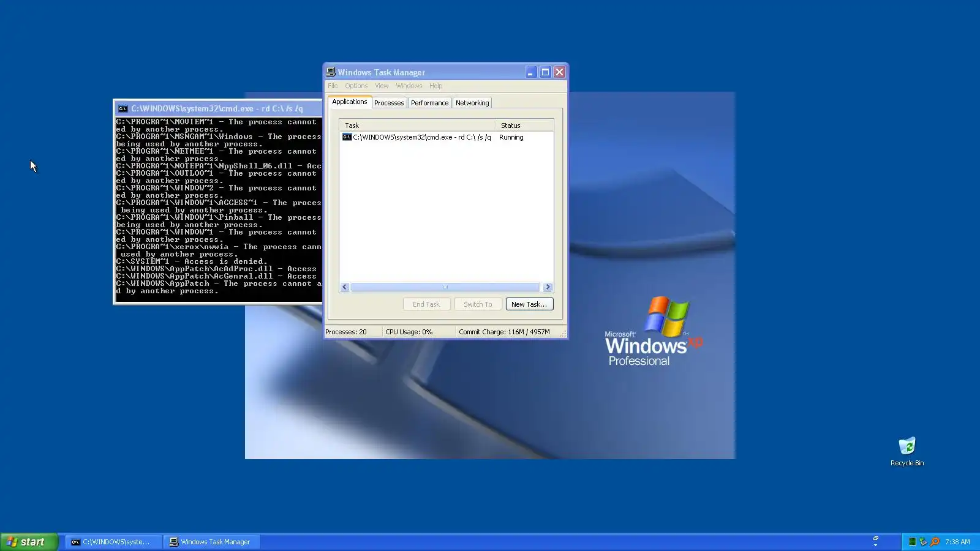Click the cmd.exe window title bar icon
Screen dimensions: 980x551
[x=123, y=108]
